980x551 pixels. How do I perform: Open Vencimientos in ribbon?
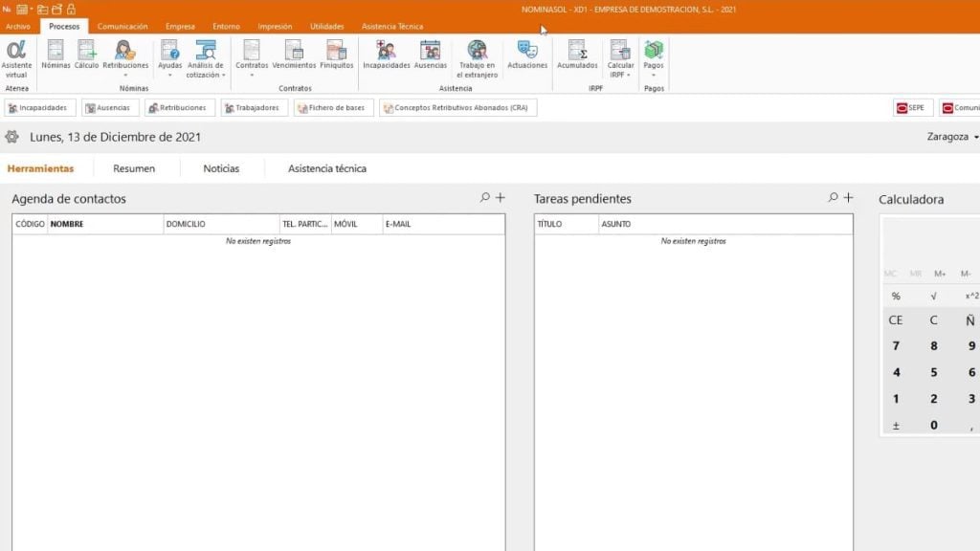pos(294,55)
